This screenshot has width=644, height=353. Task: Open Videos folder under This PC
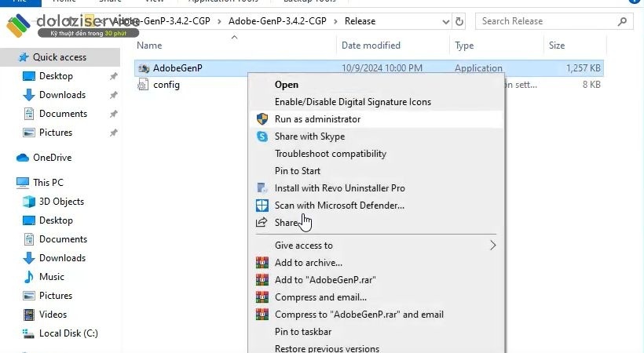click(53, 315)
